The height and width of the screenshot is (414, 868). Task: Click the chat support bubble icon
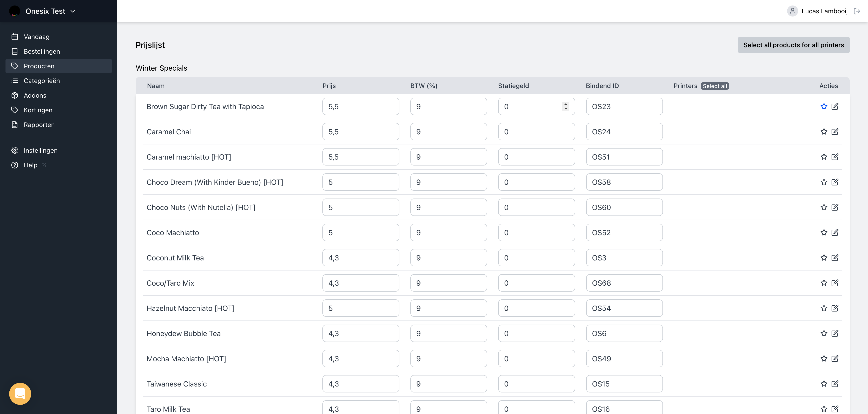point(20,394)
